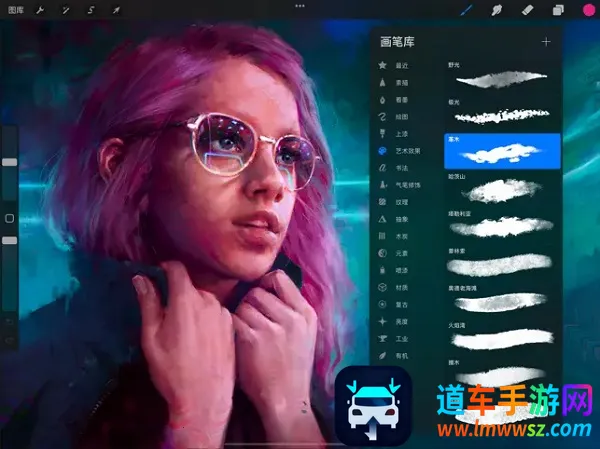Image resolution: width=600 pixels, height=449 pixels.
Task: Open the 最近 recent brushes star category
Action: (x=393, y=65)
